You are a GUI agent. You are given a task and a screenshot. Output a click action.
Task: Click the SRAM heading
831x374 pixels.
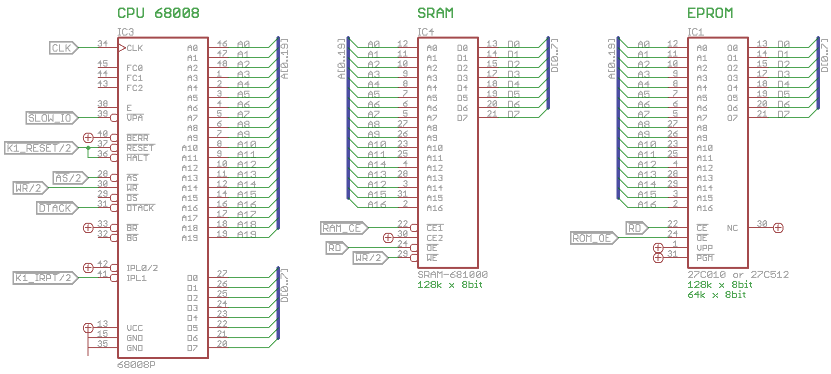click(435, 13)
